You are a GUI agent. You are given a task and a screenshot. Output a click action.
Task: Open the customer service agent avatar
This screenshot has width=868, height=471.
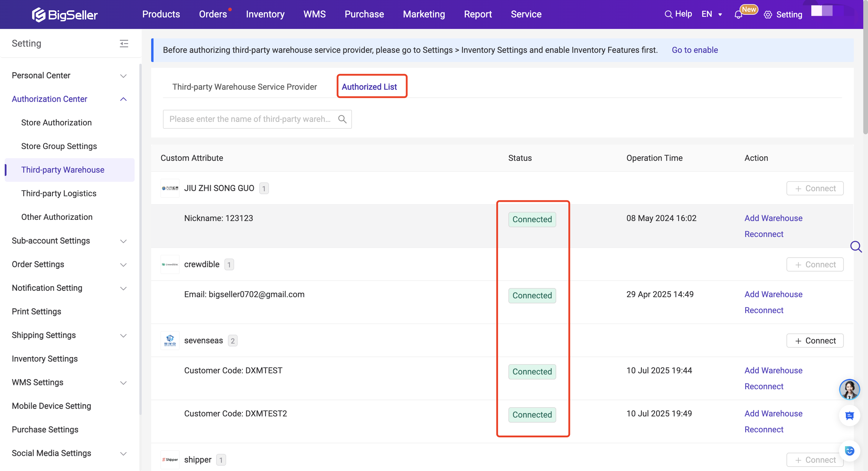click(849, 390)
